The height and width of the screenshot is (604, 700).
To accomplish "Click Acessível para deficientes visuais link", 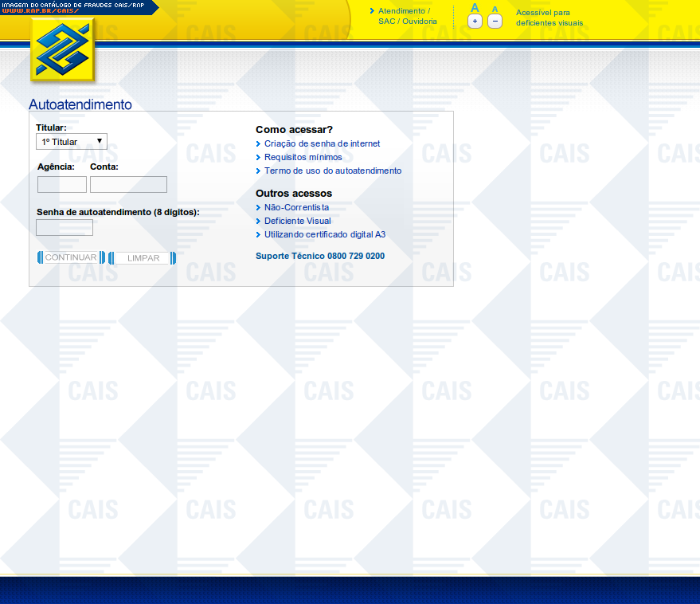I will tap(549, 18).
